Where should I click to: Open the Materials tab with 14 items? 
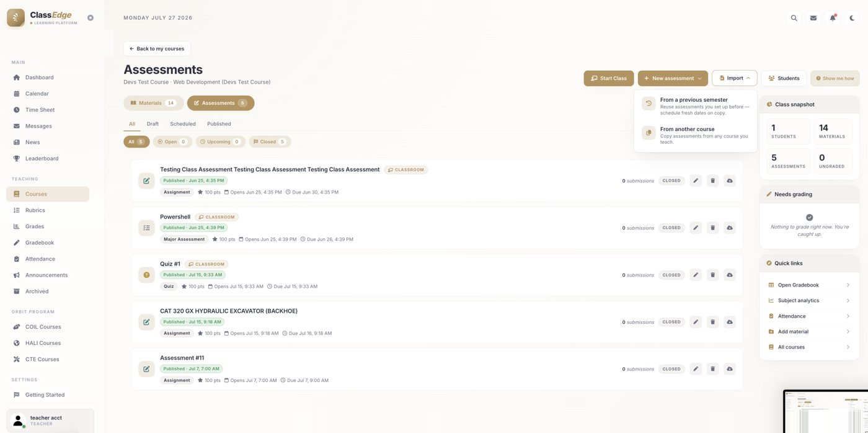(153, 103)
